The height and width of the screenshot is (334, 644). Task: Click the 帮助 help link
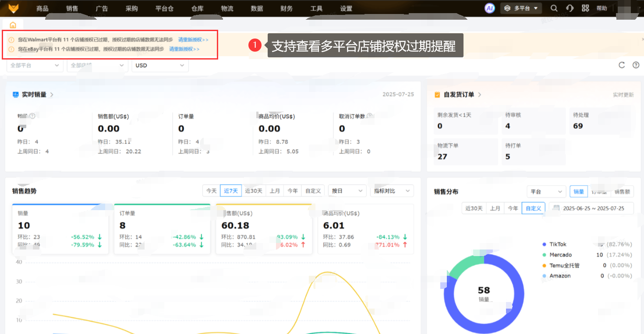click(602, 8)
